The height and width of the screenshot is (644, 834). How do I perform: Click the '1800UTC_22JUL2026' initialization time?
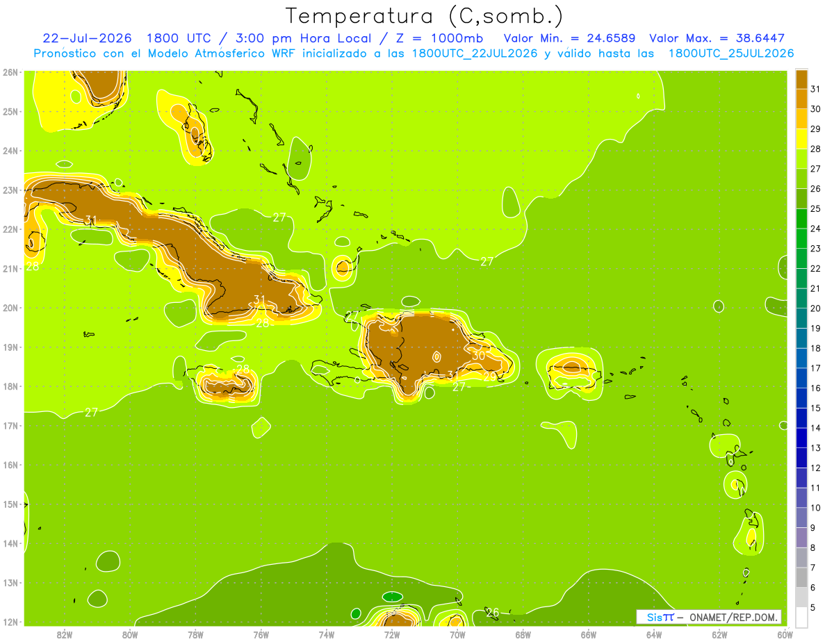[x=475, y=53]
